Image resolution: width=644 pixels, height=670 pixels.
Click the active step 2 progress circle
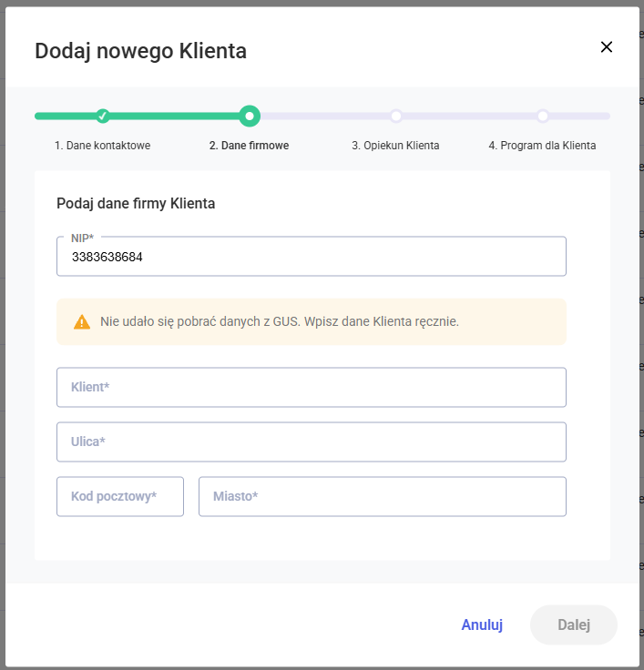pos(250,116)
